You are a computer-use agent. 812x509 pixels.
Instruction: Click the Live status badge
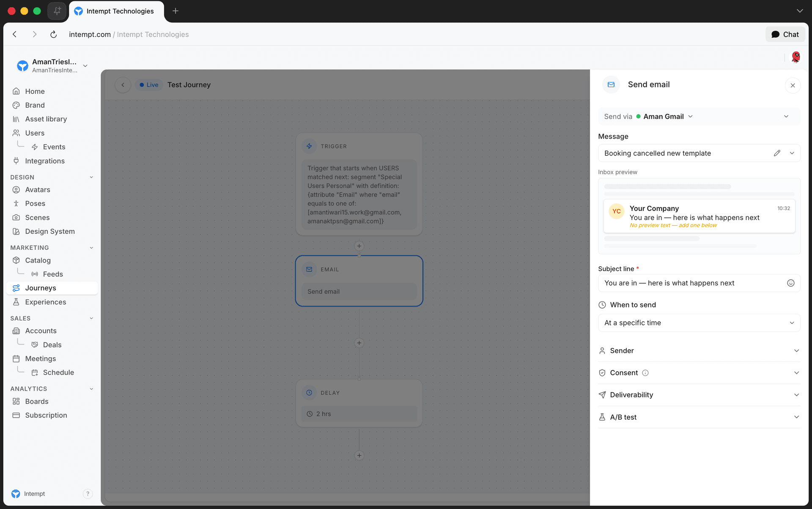coord(149,85)
